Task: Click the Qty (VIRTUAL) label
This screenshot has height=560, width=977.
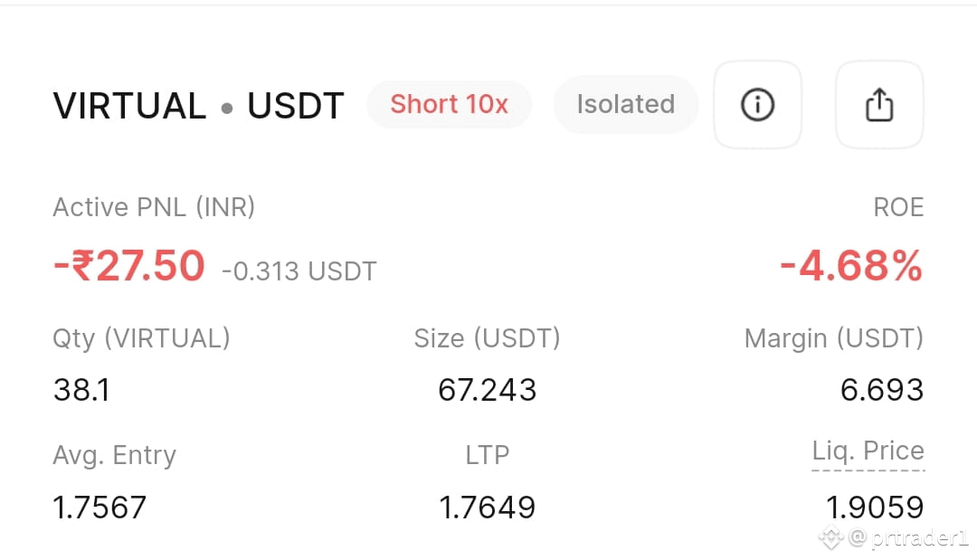Action: tap(141, 339)
